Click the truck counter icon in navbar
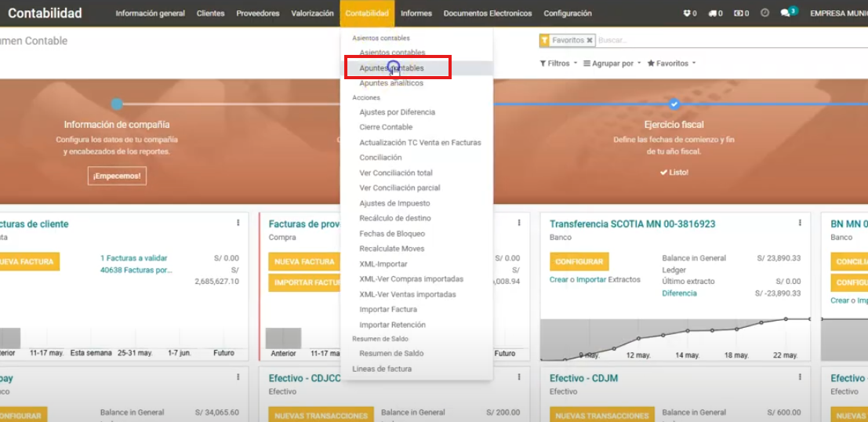The width and height of the screenshot is (868, 422). click(715, 13)
